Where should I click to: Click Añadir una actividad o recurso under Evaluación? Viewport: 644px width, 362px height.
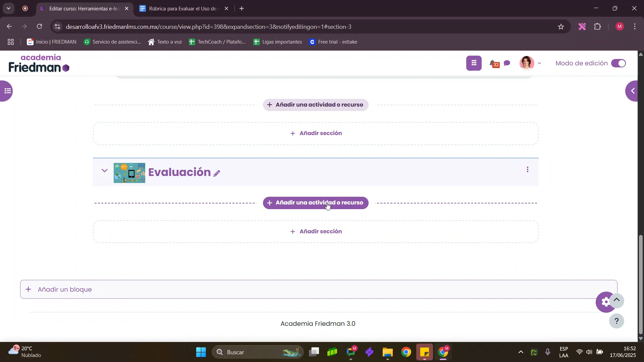315,203
